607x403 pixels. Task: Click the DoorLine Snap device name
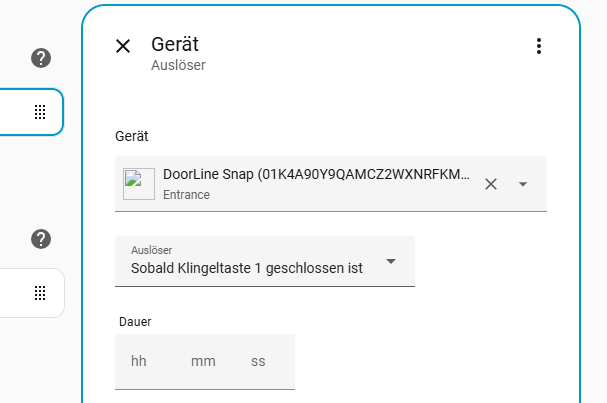[315, 175]
